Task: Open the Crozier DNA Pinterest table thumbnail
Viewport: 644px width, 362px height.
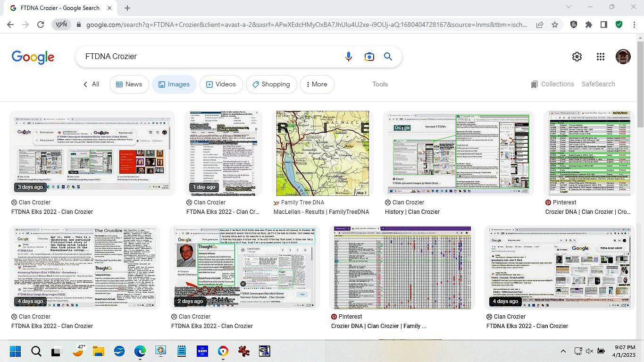Action: pyautogui.click(x=589, y=153)
